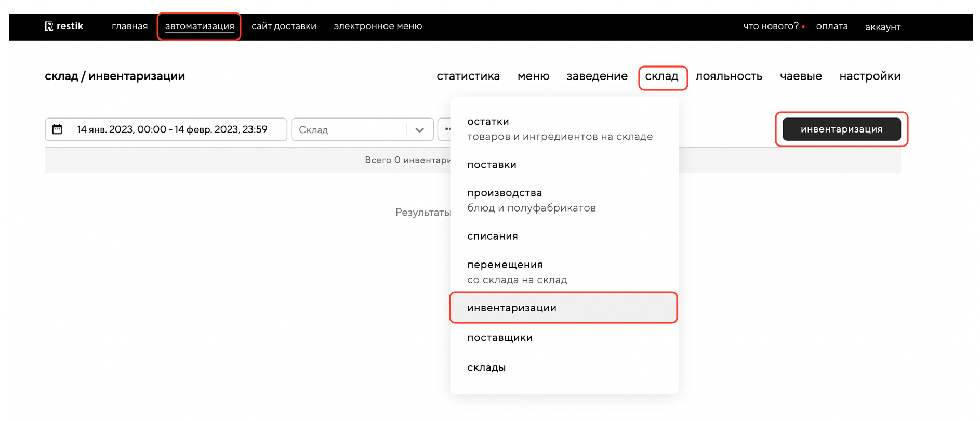The width and height of the screenshot is (980, 421).
Task: Open the что нового? link
Action: pos(771,27)
